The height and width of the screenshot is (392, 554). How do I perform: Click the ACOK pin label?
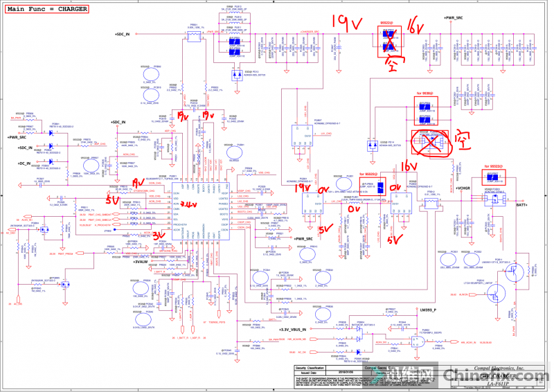177,229
